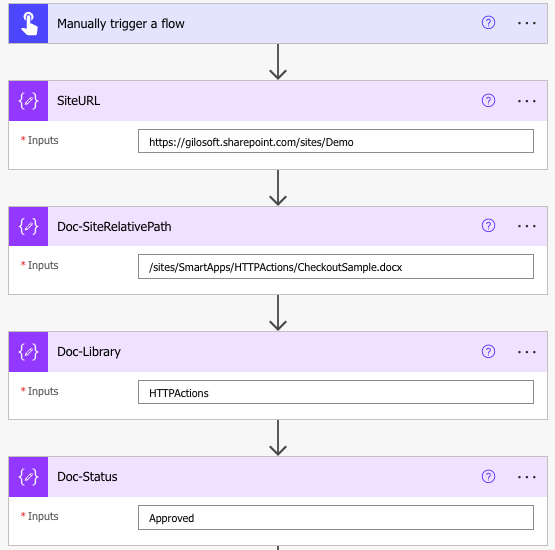Viewport: 555px width, 550px height.
Task: Open help for Doc-SiteRelativePath action
Action: point(488,225)
